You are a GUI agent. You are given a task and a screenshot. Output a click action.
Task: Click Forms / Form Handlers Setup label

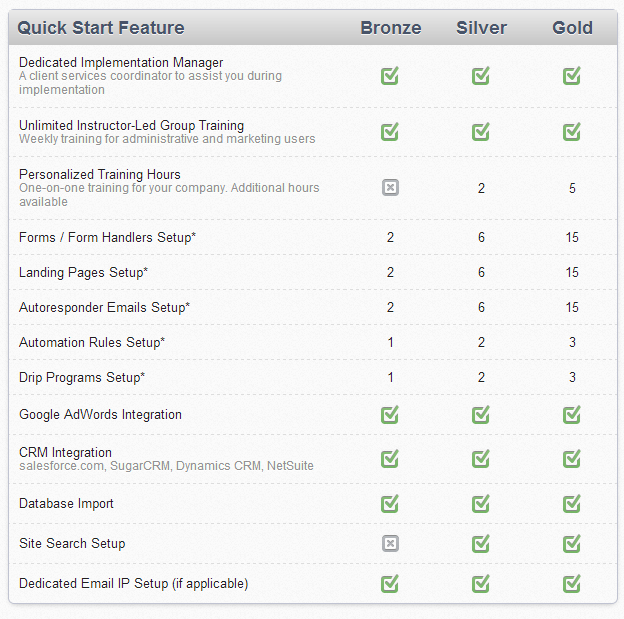coord(107,237)
